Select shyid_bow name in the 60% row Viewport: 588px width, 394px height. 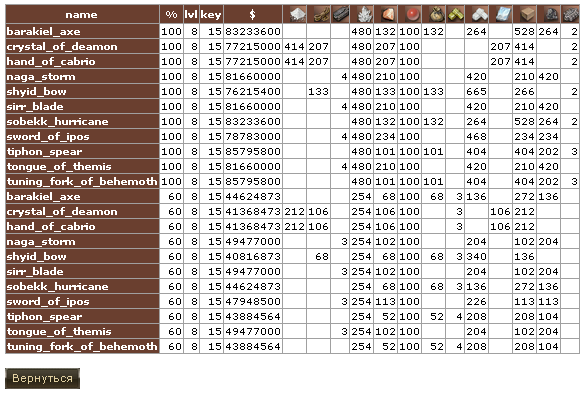coord(36,256)
